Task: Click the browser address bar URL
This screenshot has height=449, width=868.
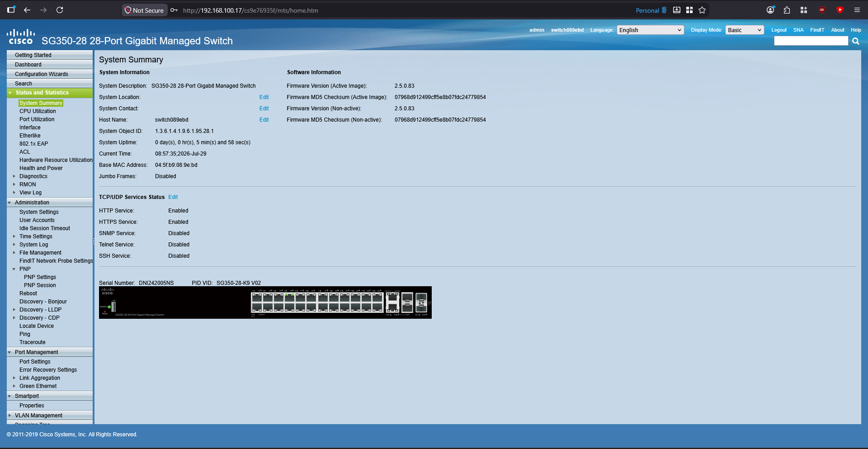Action: pos(250,10)
